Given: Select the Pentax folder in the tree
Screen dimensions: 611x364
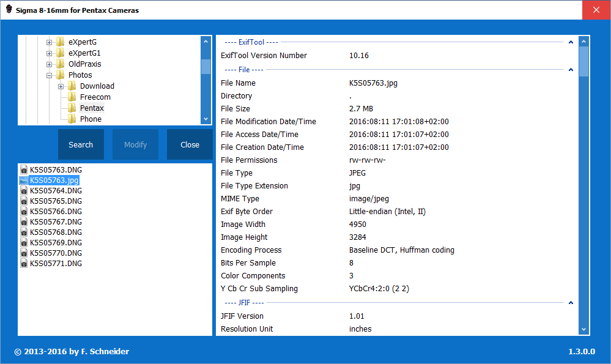Looking at the screenshot, I should [92, 108].
